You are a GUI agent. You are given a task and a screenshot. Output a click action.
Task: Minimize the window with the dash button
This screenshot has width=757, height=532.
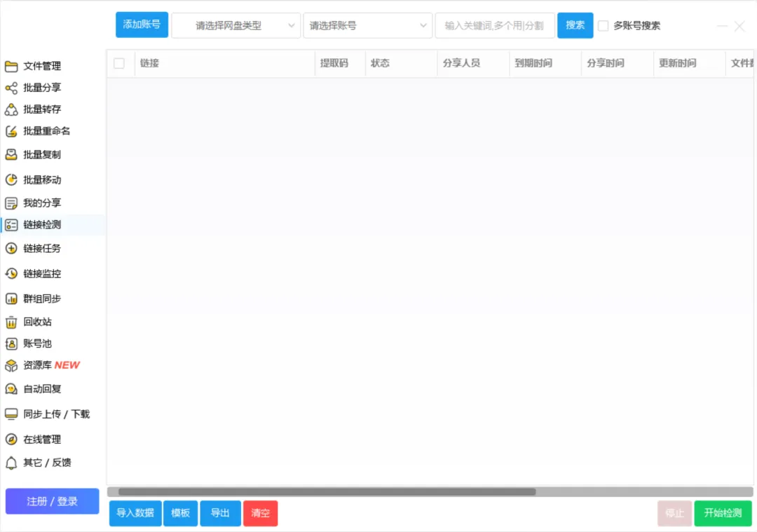[x=722, y=26]
